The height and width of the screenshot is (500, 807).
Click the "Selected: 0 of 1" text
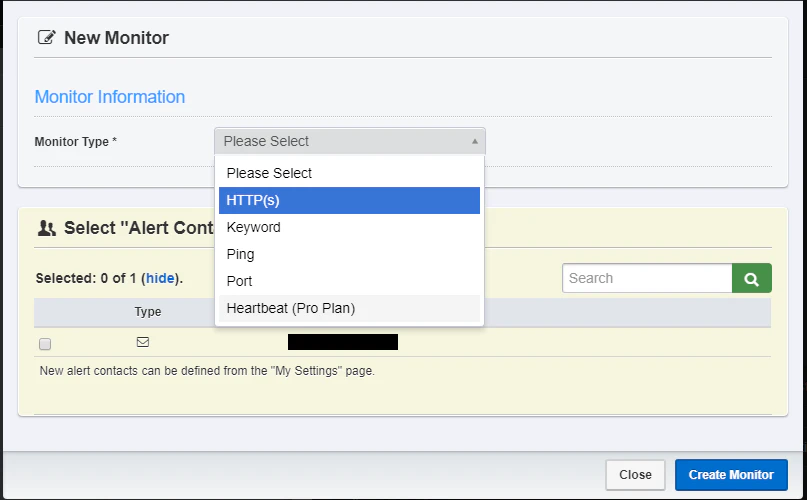(85, 278)
